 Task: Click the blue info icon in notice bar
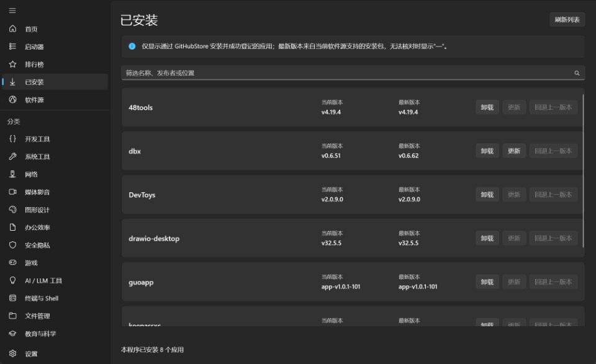pyautogui.click(x=132, y=47)
